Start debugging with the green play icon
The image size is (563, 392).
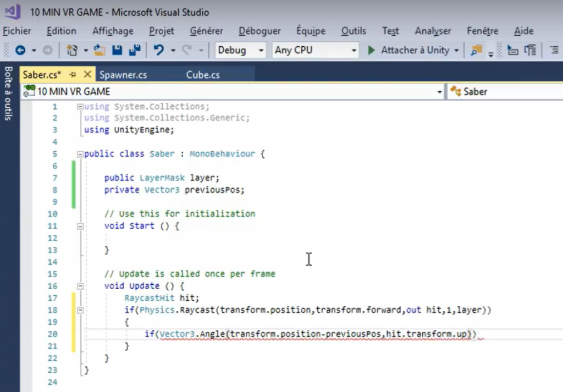pos(372,50)
